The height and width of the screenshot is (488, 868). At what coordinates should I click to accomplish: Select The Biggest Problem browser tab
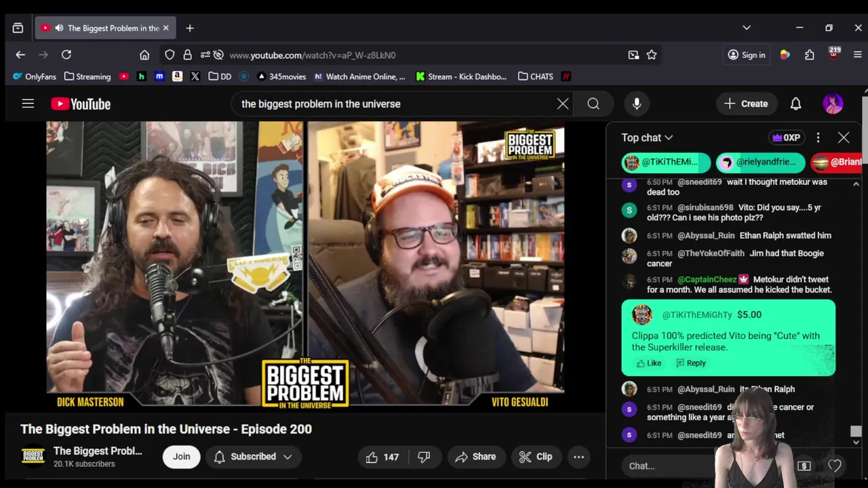click(105, 28)
